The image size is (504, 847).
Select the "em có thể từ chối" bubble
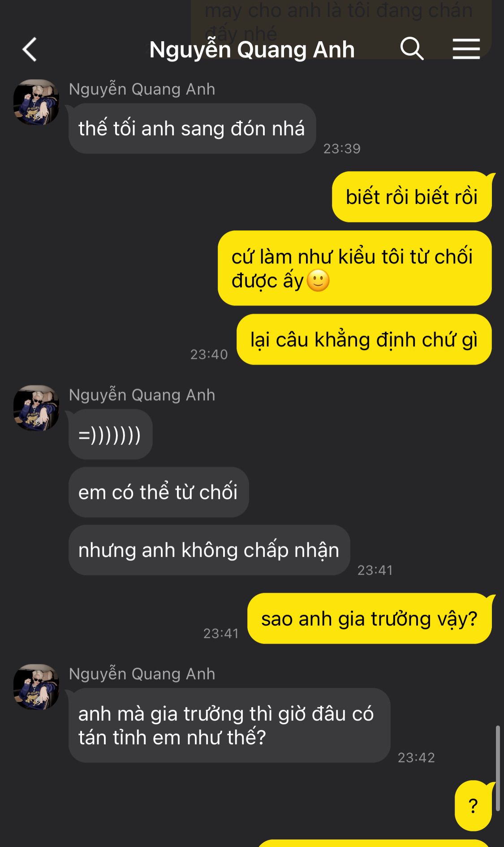[x=159, y=492]
